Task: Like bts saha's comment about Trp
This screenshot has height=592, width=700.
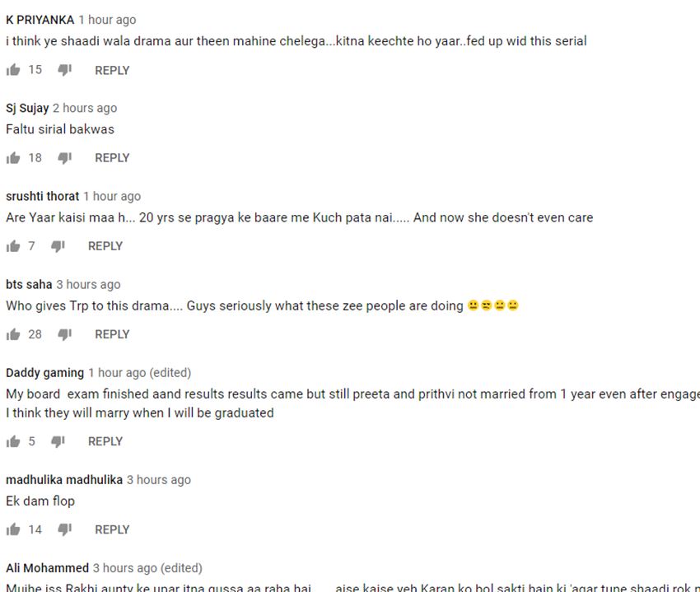Action: (13, 334)
